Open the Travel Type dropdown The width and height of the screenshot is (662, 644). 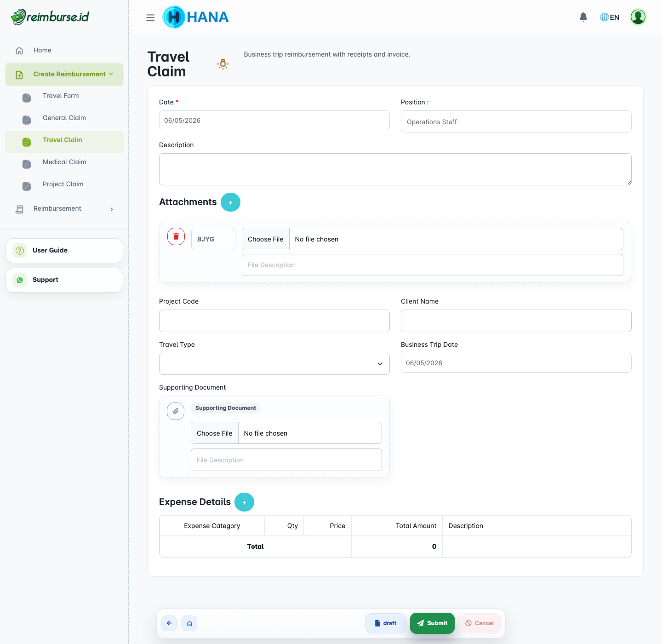pos(274,364)
